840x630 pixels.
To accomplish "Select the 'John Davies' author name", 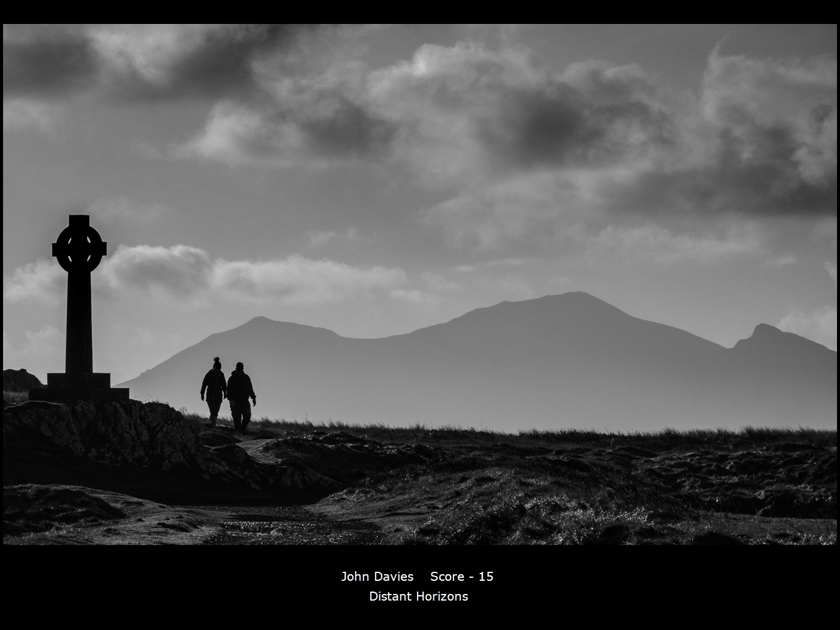I will click(377, 577).
